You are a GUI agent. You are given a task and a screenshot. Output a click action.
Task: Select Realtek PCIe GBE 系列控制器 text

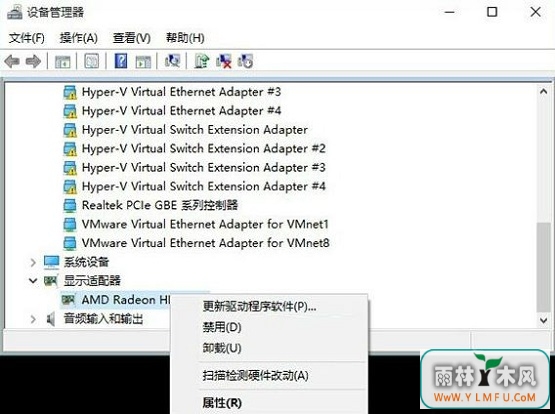(x=160, y=205)
